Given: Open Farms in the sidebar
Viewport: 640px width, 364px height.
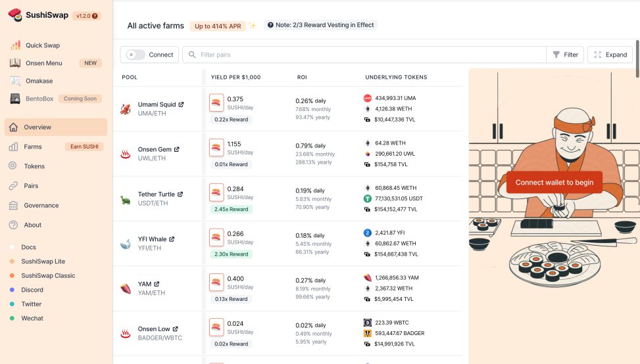Looking at the screenshot, I should click(33, 147).
